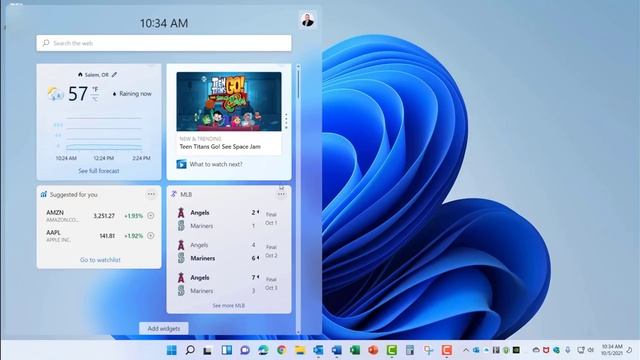This screenshot has height=360, width=640.
Task: Open Teen Titans card options dots
Action: tap(286, 121)
